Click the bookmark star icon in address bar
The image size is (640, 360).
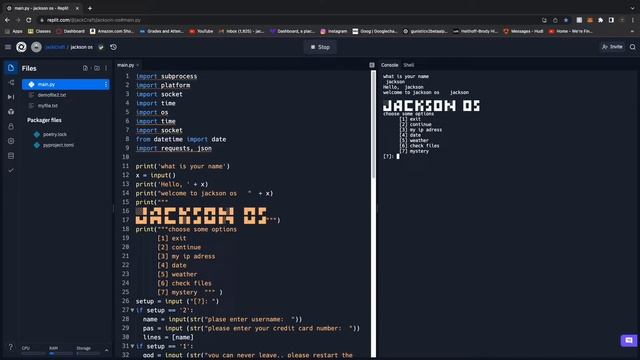(x=566, y=20)
